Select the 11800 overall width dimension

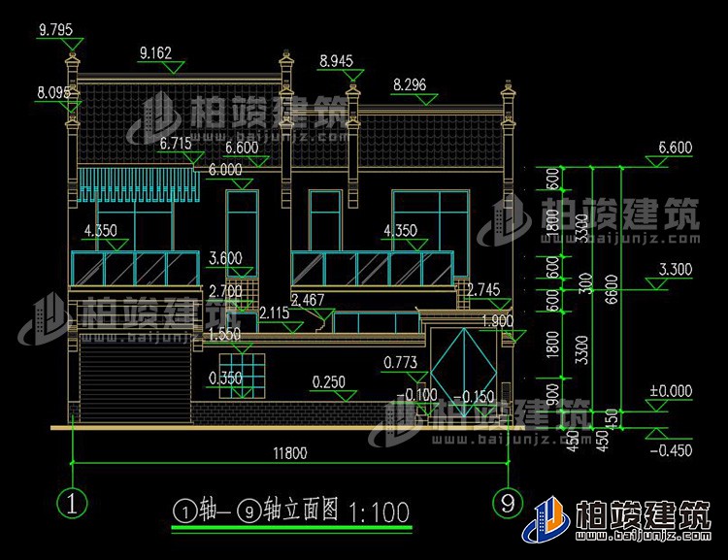click(288, 452)
